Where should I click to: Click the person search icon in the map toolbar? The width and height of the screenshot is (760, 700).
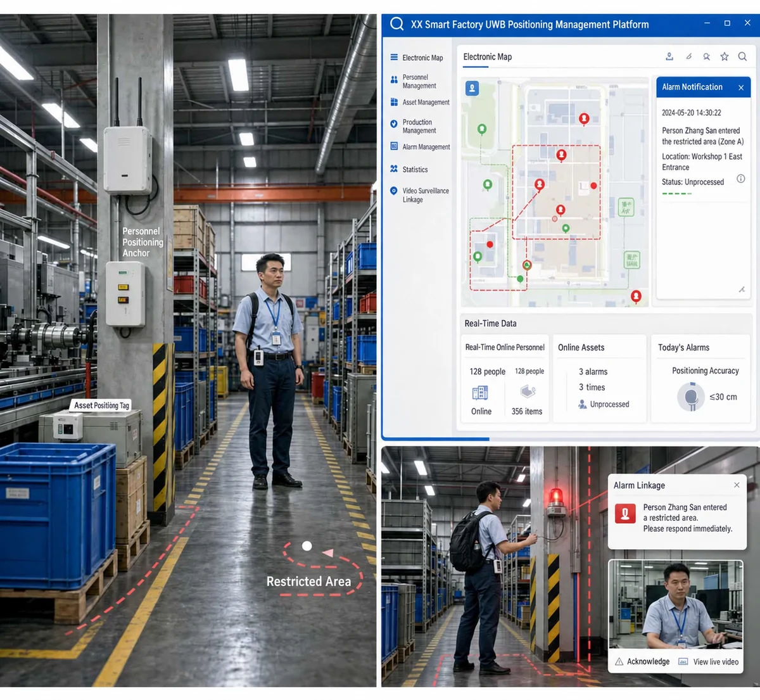(706, 56)
